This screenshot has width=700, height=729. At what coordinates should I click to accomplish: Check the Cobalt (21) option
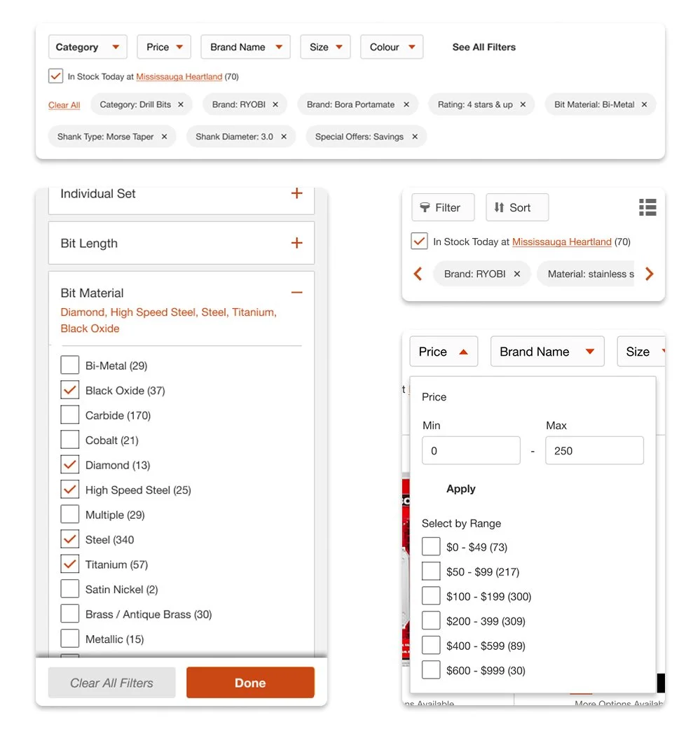coord(70,440)
